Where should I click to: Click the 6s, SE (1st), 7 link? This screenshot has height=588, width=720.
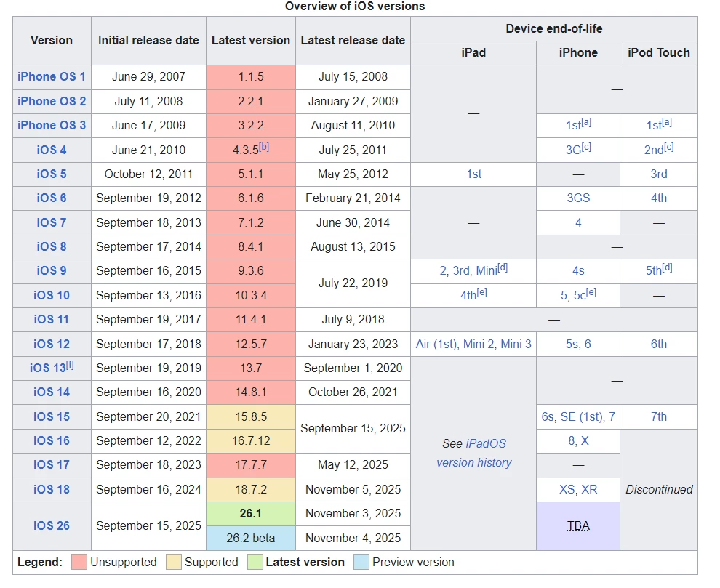point(578,416)
